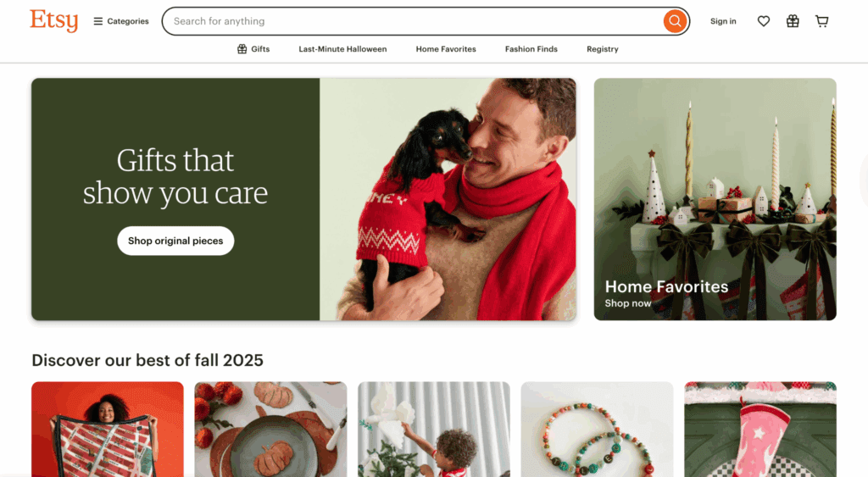Viewport: 868px width, 477px height.
Task: Click the Shop original pieces button
Action: point(175,241)
